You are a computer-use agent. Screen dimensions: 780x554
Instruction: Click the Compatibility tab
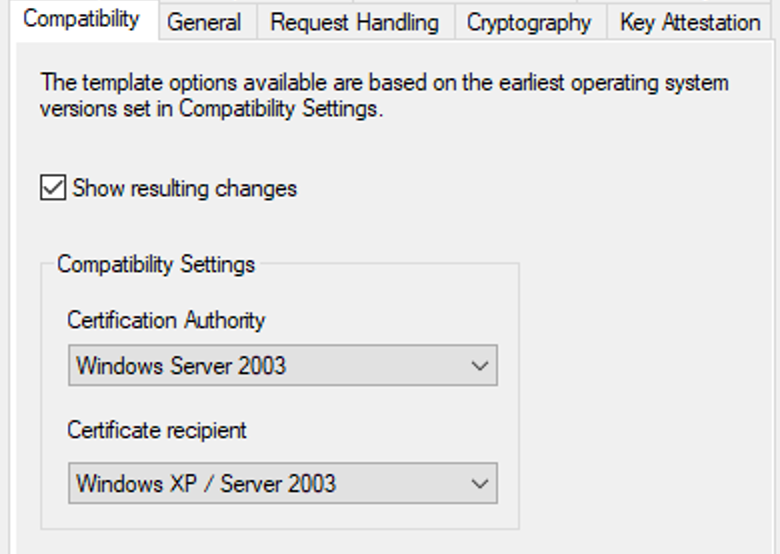coord(81,19)
